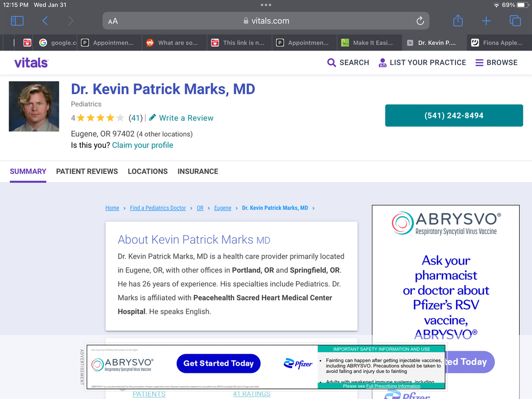Image resolution: width=532 pixels, height=399 pixels.
Task: Open the AA reader text options
Action: (113, 21)
